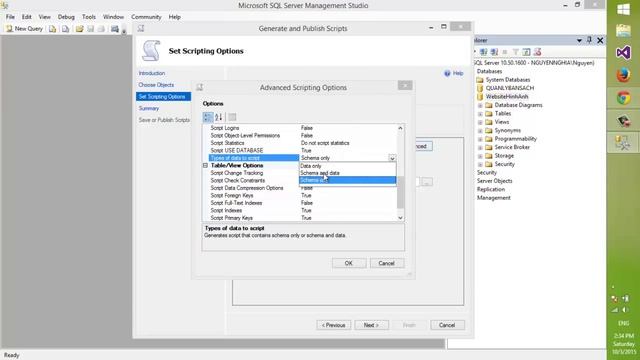Click the options list scrollbar up arrow
This screenshot has width=640, height=360.
(x=400, y=128)
